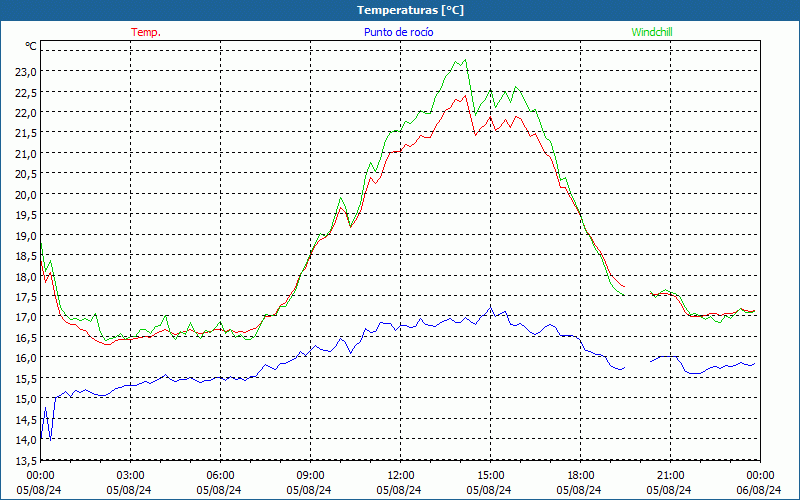Click the 17,0 y-axis label
The image size is (800, 500).
26,317
